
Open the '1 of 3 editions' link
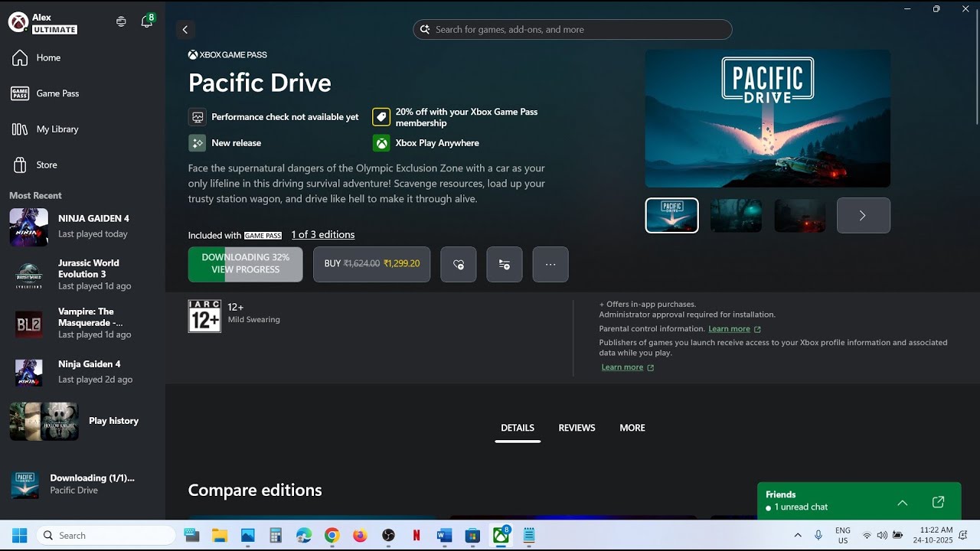323,235
